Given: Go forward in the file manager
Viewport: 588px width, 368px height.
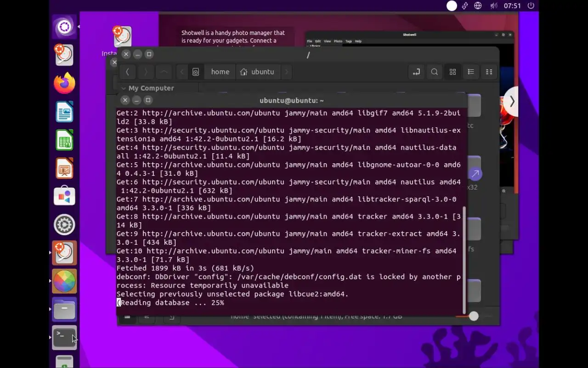Looking at the screenshot, I should [x=146, y=72].
